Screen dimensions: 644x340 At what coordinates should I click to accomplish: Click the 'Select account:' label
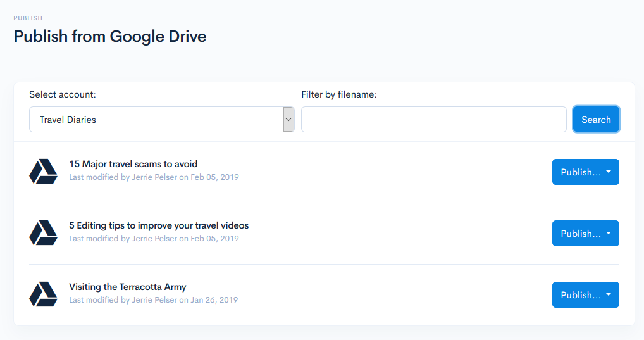tap(63, 94)
